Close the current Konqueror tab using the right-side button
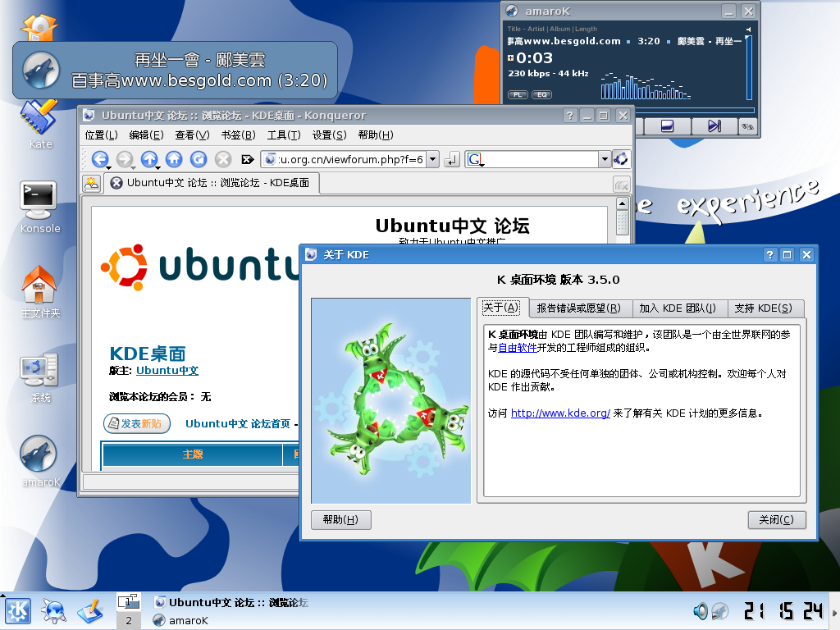 click(621, 185)
